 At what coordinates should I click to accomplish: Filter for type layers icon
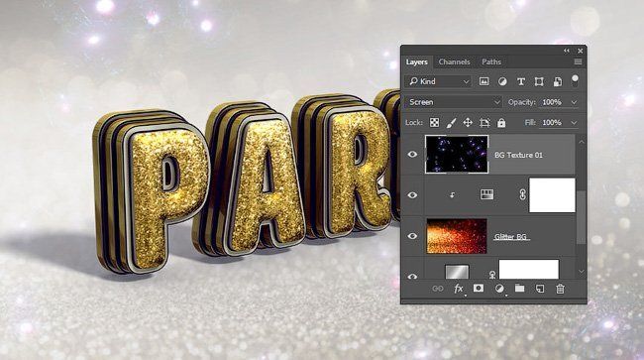pos(521,81)
